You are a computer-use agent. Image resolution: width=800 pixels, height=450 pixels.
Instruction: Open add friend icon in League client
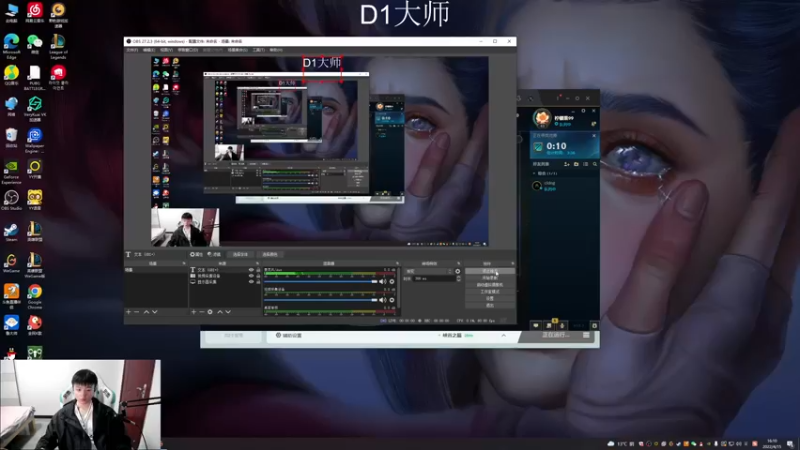click(x=567, y=164)
